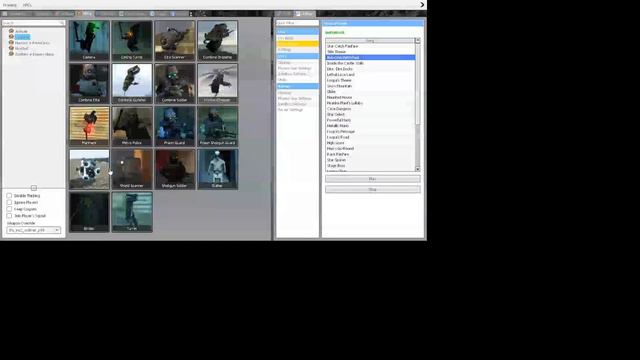640x360 pixels.
Task: Spawn the Rollermine NPC with white spikes
Action: 89,169
